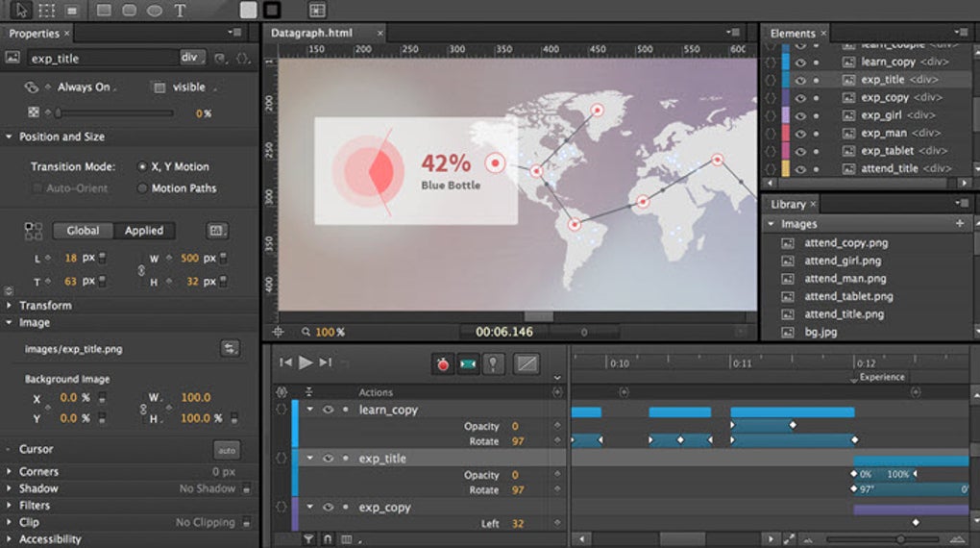
Task: Toggle visibility eye for learn_copy in timeline
Action: [x=328, y=410]
